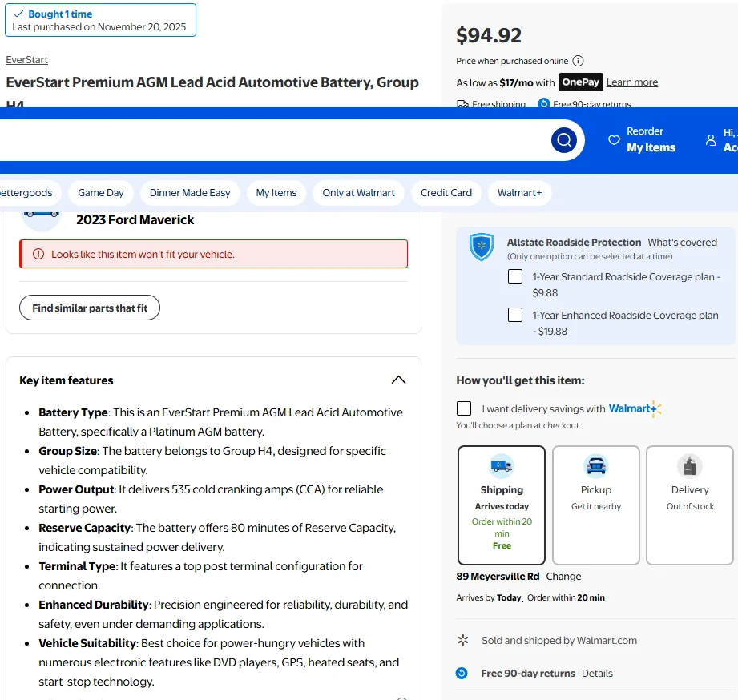The height and width of the screenshot is (700, 738).
Task: Click the red warning icon in fit alert
Action: [38, 254]
